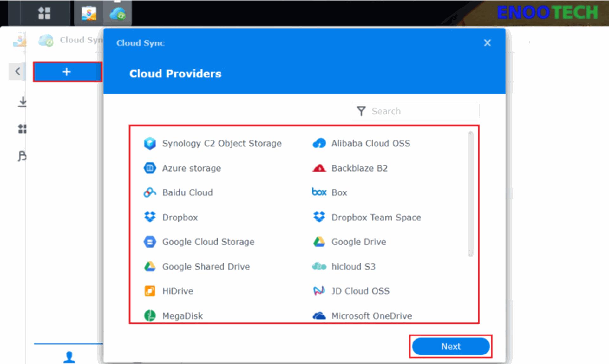The width and height of the screenshot is (609, 364).
Task: Open the beta sidebar icon
Action: click(x=22, y=156)
